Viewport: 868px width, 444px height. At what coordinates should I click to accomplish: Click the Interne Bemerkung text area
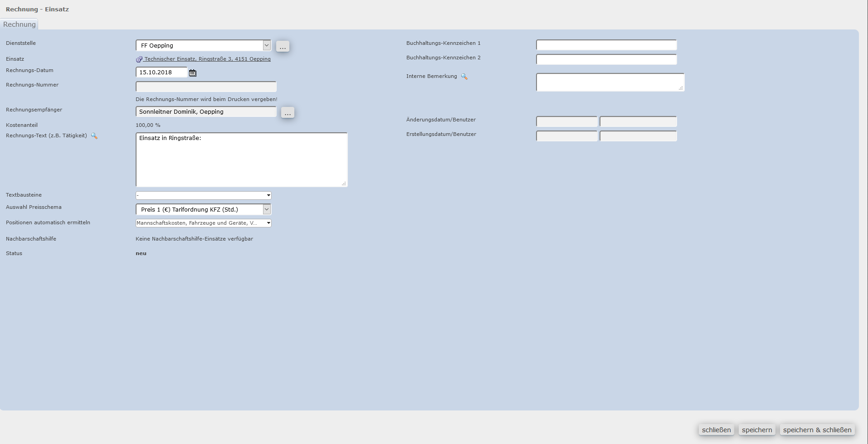click(610, 82)
